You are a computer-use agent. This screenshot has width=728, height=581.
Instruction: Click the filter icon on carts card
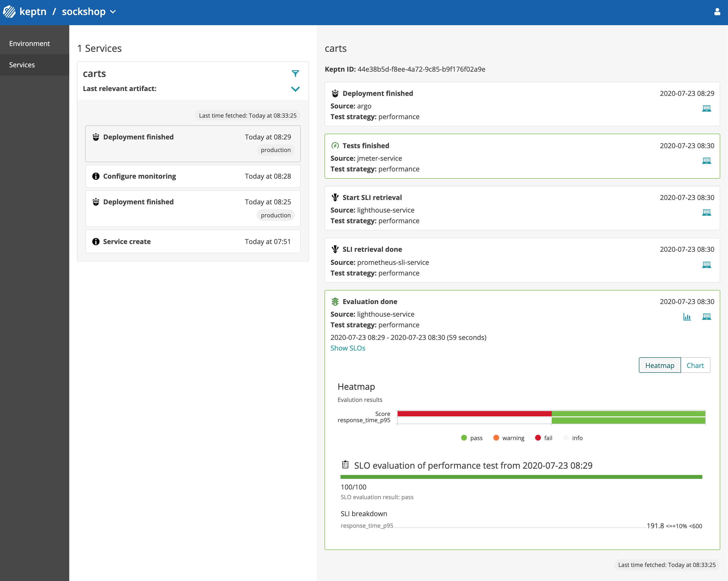pyautogui.click(x=295, y=73)
